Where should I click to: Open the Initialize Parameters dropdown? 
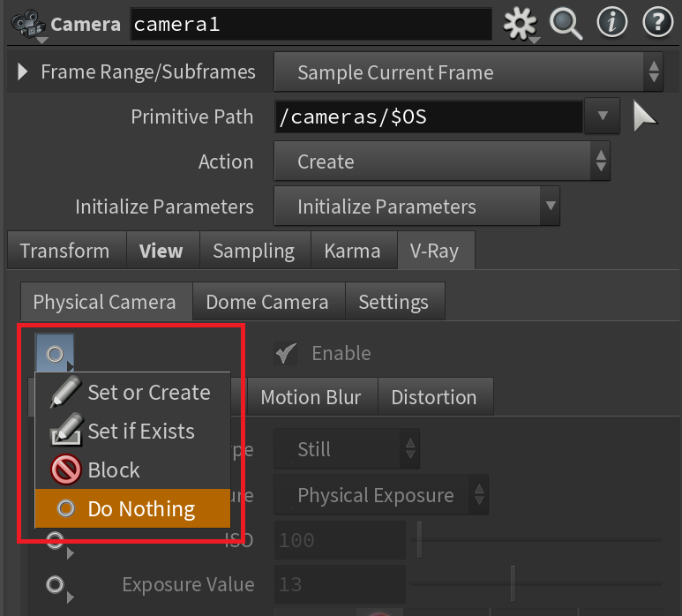coord(416,207)
